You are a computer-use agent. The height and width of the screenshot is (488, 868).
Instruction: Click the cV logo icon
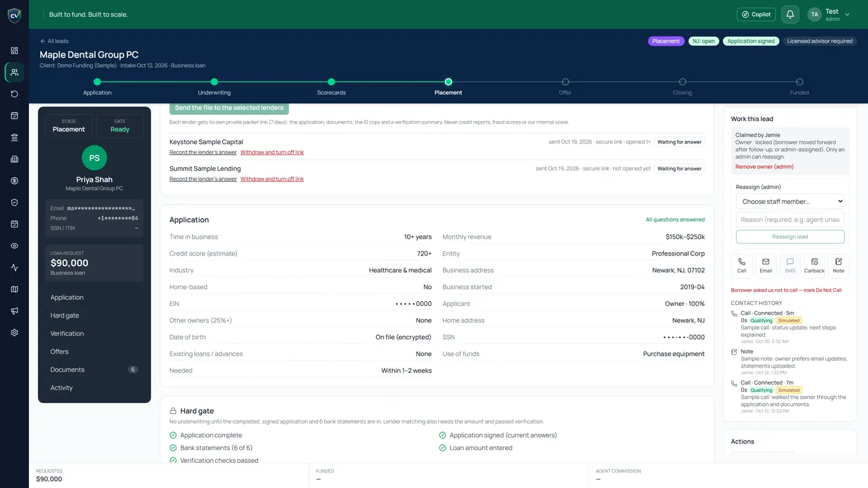14,15
